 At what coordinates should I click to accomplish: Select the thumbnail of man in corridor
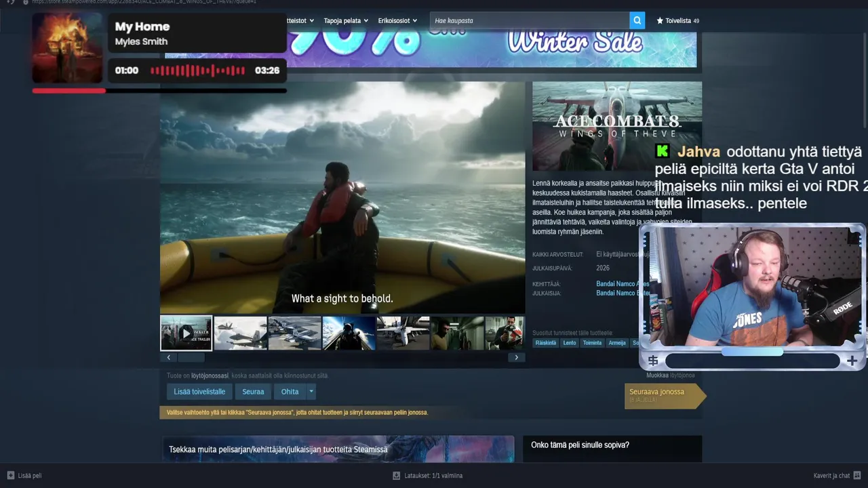tap(457, 333)
